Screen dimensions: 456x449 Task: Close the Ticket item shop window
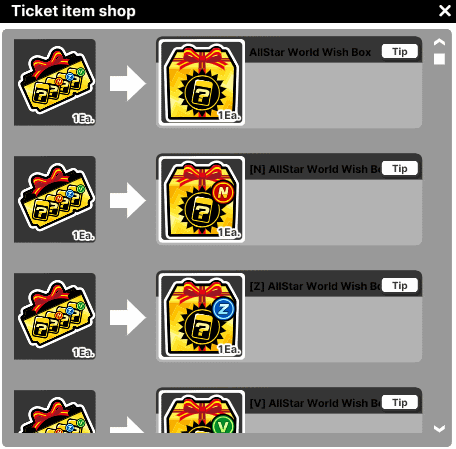(x=445, y=11)
